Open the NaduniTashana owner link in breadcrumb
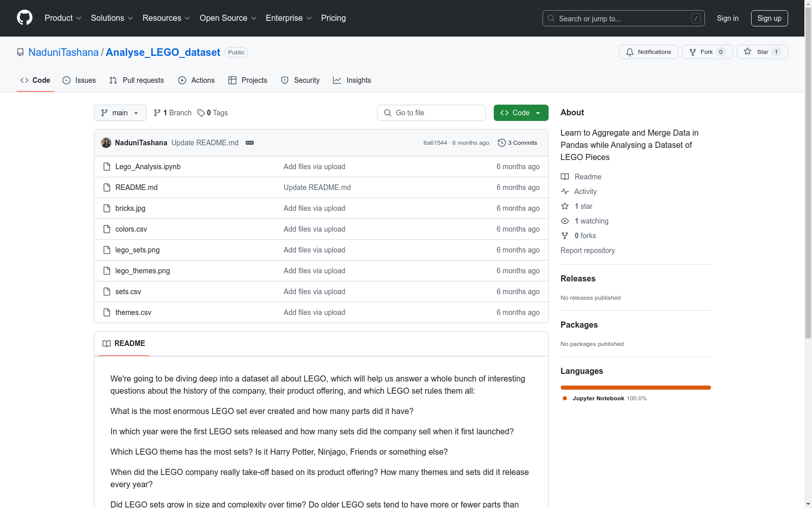812x508 pixels. coord(63,52)
